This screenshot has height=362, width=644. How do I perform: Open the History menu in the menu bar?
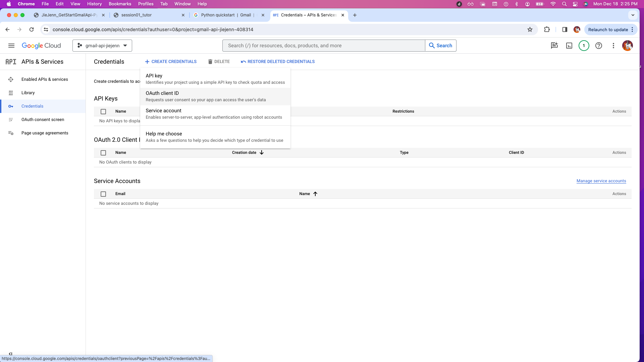[94, 4]
